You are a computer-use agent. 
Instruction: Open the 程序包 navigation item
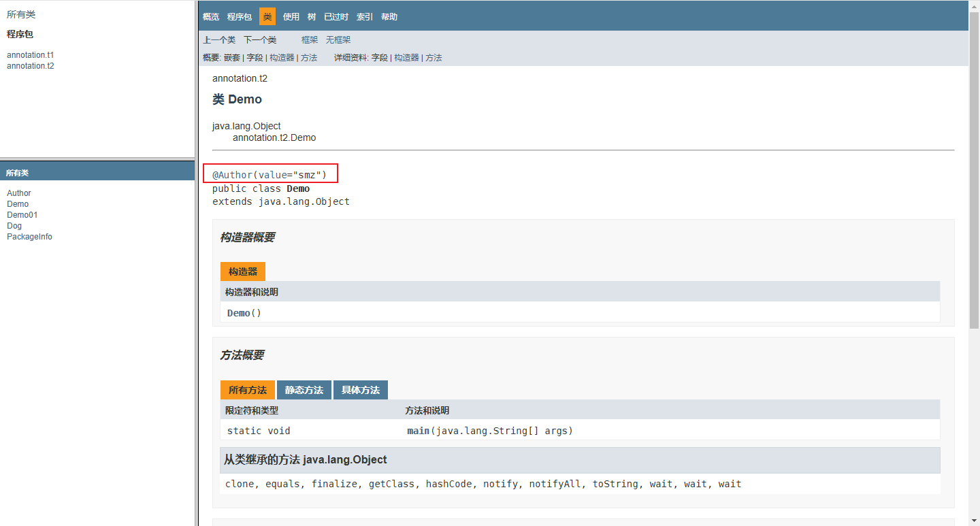point(240,16)
